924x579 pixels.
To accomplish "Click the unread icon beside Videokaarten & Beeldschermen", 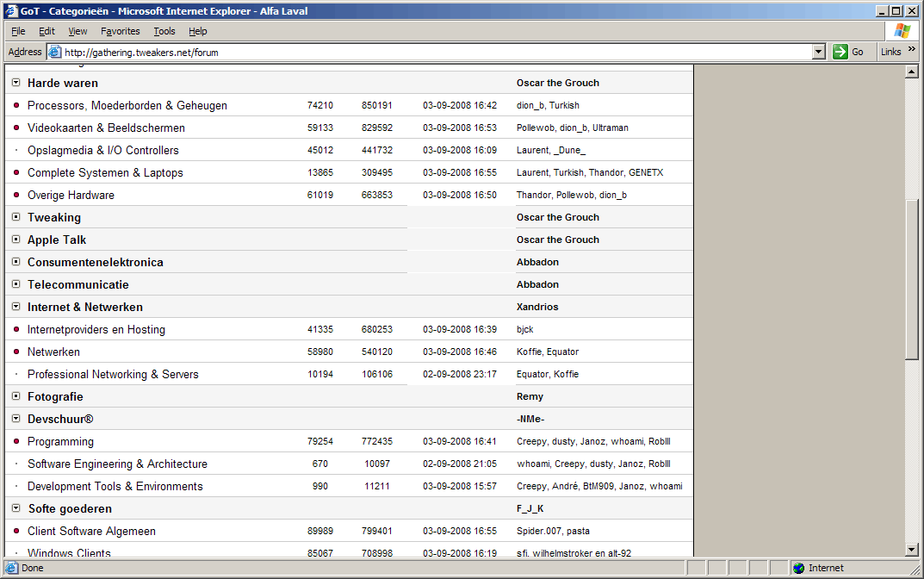I will click(x=15, y=128).
